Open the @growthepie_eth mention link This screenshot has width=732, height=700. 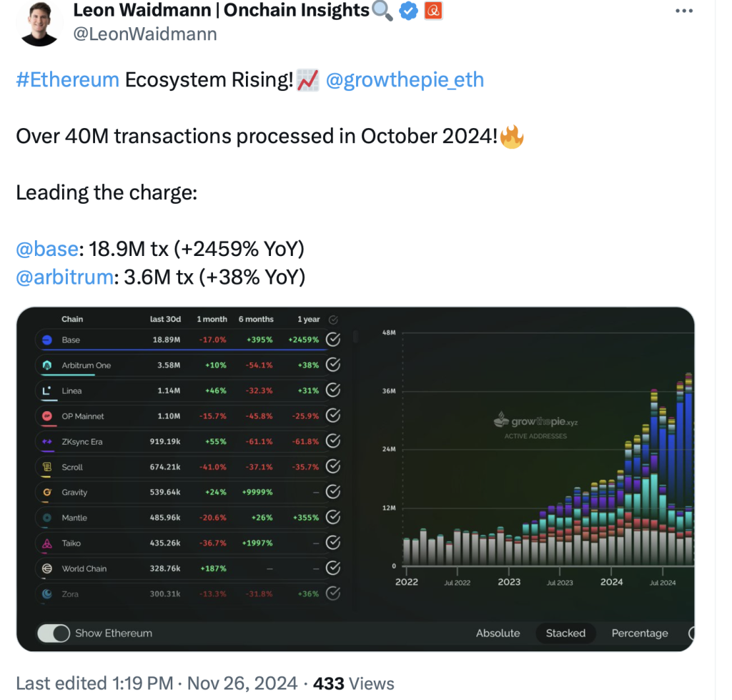pos(405,80)
